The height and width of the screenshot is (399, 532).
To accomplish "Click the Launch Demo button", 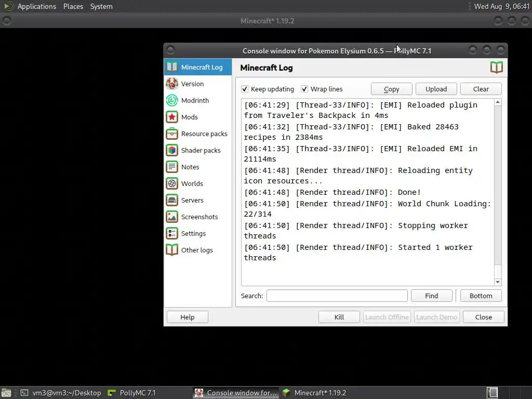I will (436, 317).
